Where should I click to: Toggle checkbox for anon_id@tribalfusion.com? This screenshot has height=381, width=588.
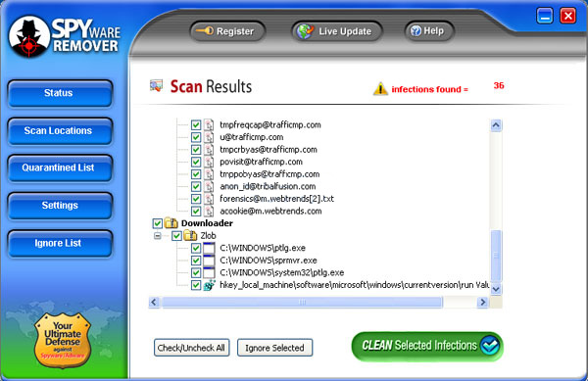click(196, 186)
